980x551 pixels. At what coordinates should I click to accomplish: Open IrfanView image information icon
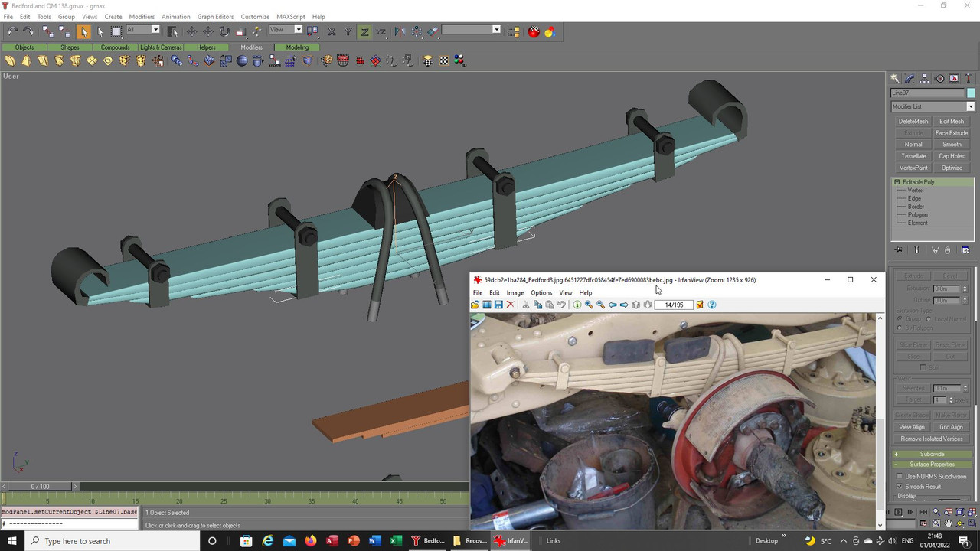point(577,305)
